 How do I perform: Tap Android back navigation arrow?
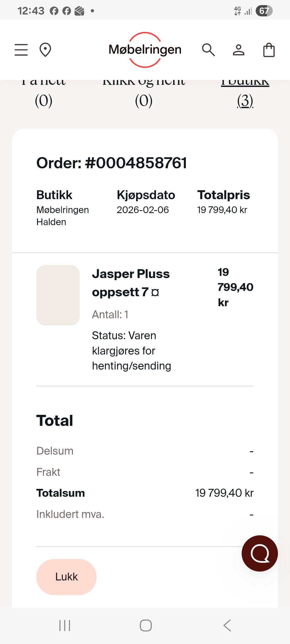227,625
